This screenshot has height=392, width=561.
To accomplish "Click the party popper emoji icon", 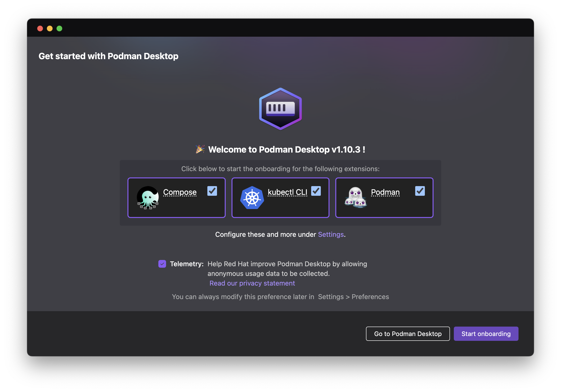I will 200,149.
